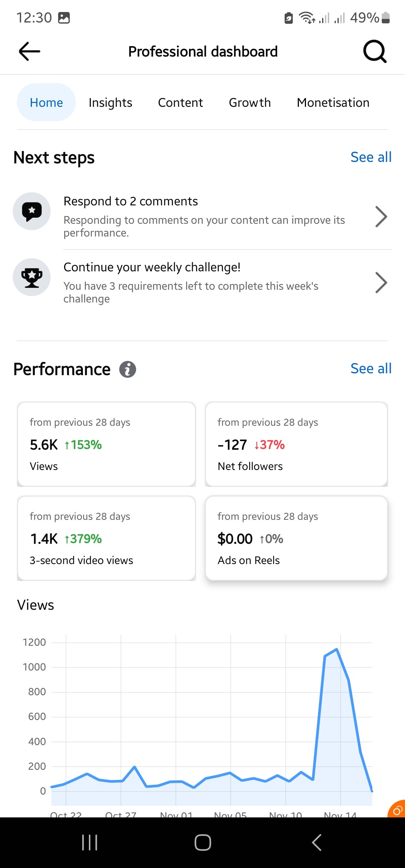This screenshot has width=405, height=868.
Task: Open the Monetisation tab
Action: click(333, 103)
